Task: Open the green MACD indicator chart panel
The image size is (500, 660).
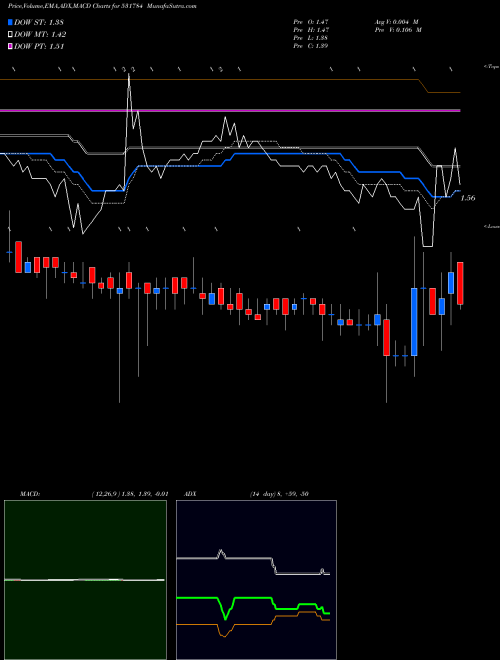Action: click(x=85, y=580)
